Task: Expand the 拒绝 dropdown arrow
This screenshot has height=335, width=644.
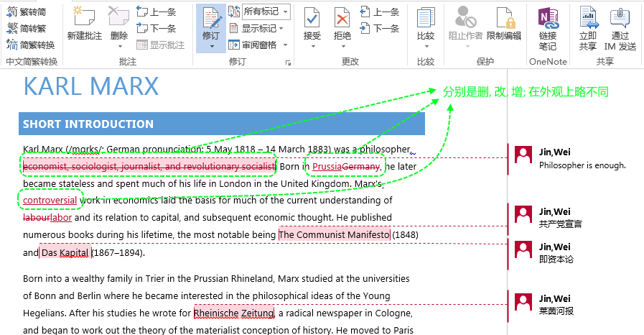Action: (342, 47)
